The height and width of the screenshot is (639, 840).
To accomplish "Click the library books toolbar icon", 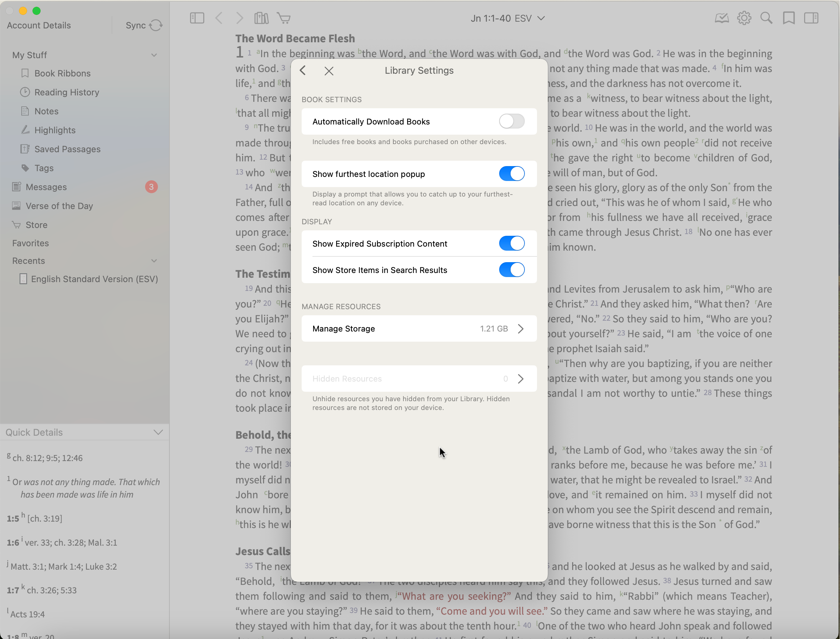I will (261, 18).
